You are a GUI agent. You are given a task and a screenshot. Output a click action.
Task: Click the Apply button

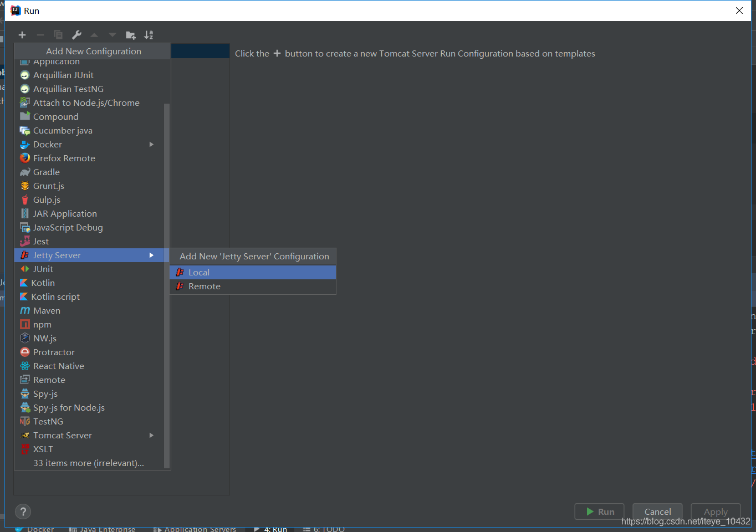[x=716, y=511]
